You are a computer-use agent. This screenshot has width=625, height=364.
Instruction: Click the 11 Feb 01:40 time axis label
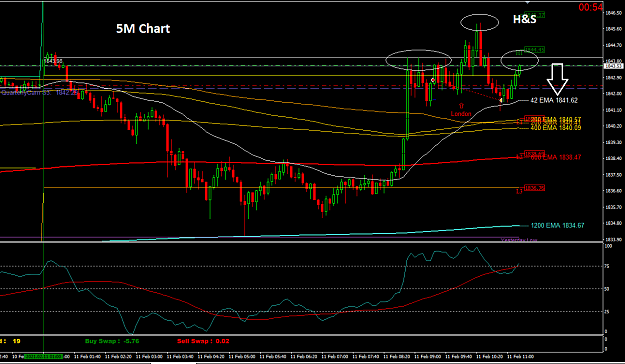88,356
